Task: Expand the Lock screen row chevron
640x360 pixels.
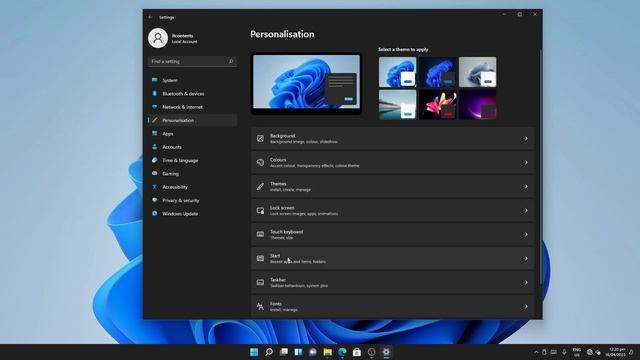Action: 526,211
